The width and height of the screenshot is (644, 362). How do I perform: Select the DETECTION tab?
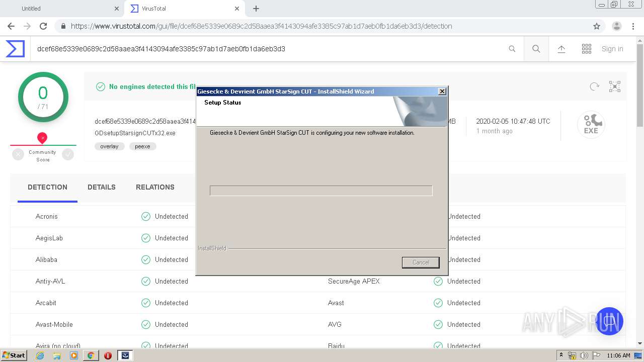coord(47,187)
